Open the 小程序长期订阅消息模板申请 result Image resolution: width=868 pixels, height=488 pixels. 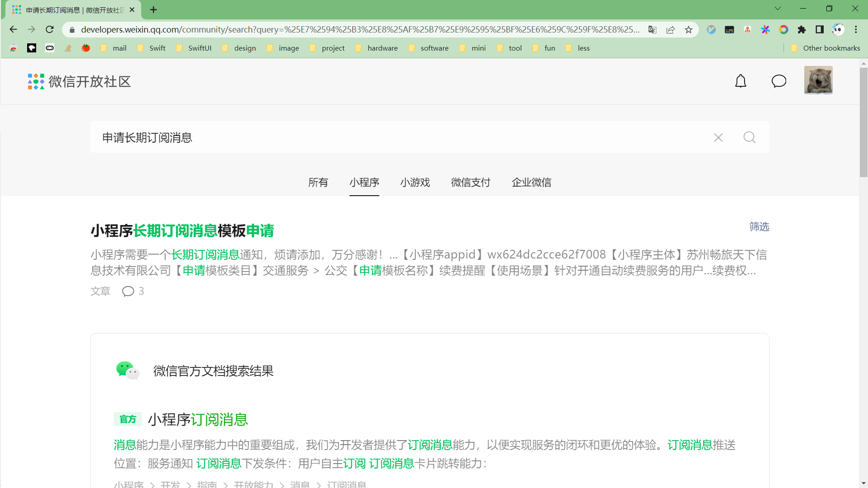(x=182, y=231)
